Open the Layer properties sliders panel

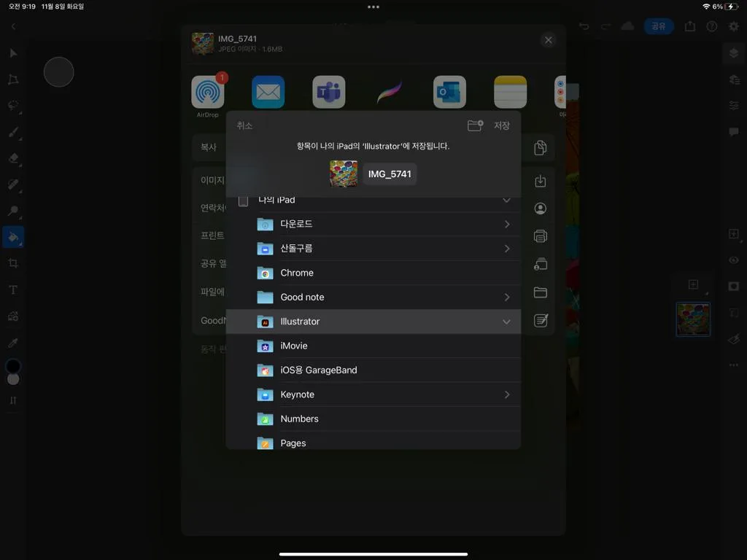[x=734, y=105]
